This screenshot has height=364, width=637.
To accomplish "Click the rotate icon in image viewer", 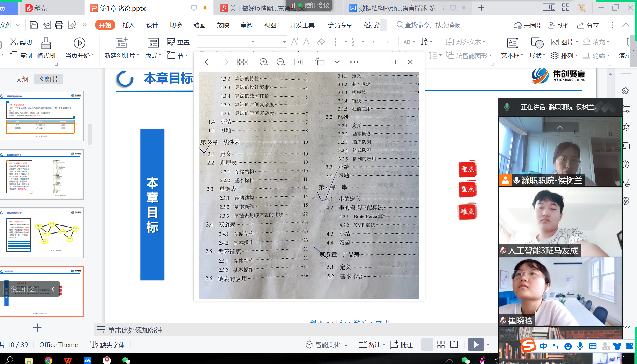I will 320,62.
